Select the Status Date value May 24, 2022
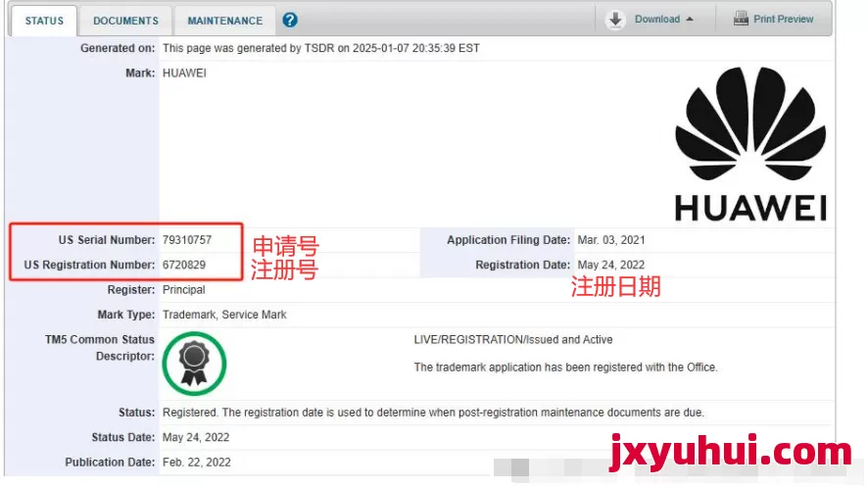 [x=195, y=437]
